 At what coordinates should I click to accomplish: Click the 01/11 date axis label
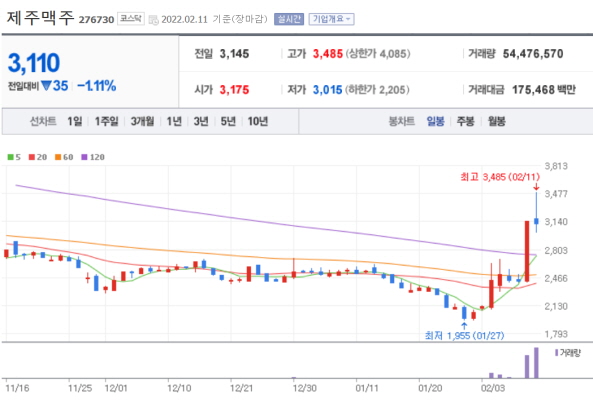pyautogui.click(x=367, y=388)
